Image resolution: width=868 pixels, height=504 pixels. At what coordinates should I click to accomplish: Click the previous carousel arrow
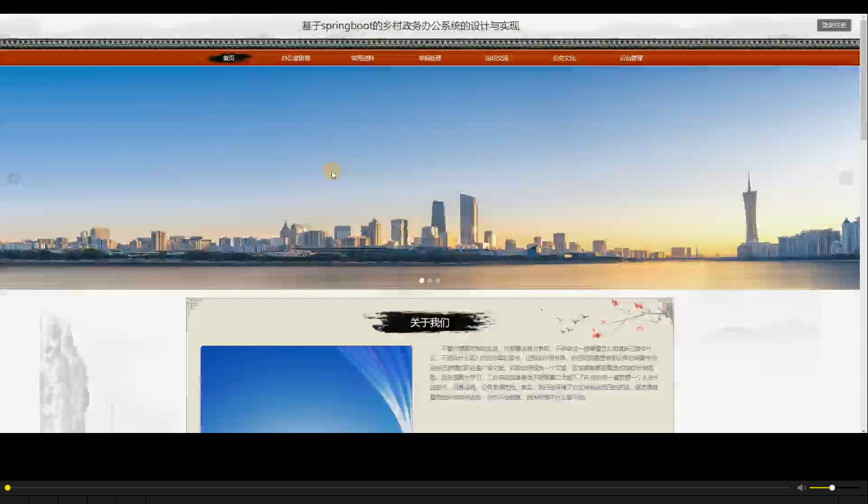pos(14,178)
